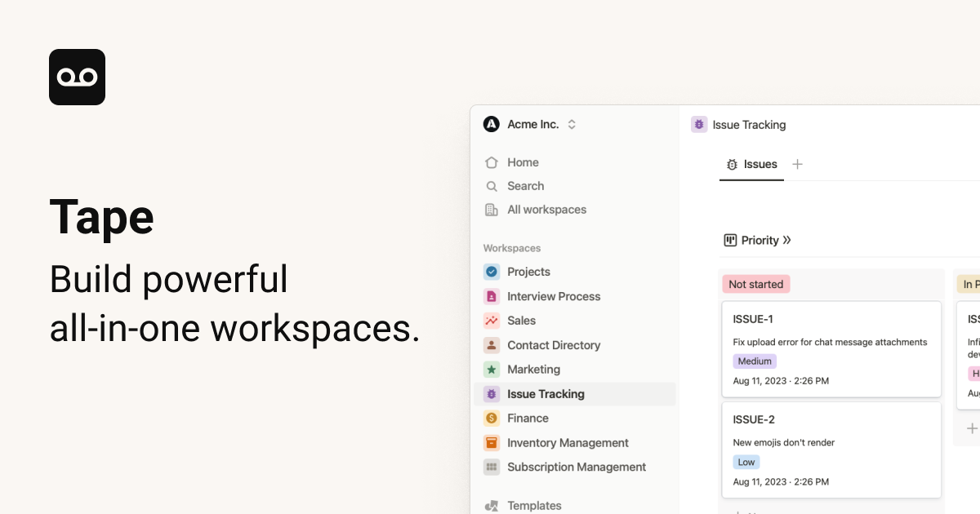Open the Home icon in sidebar

(491, 162)
